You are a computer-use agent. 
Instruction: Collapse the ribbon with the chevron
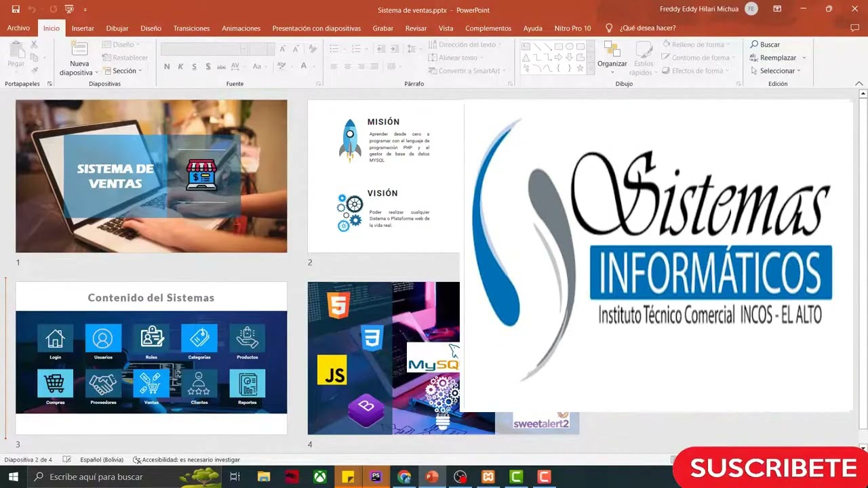tap(859, 84)
